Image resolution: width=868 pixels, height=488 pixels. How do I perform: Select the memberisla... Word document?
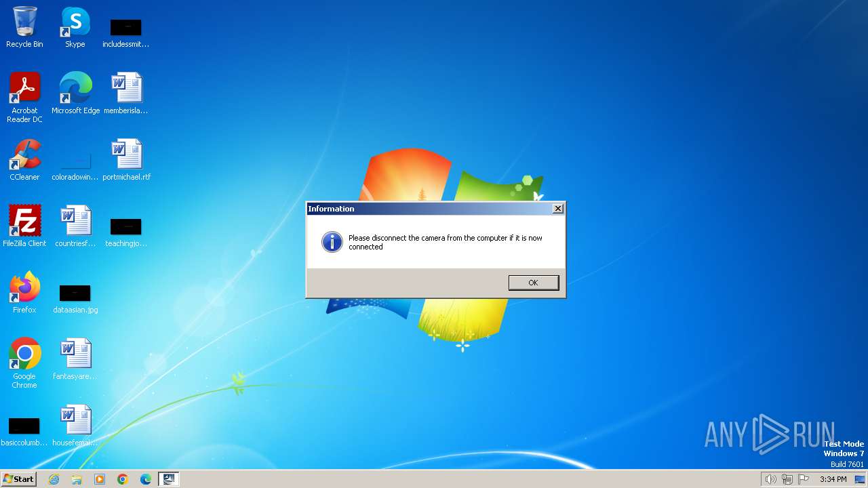pyautogui.click(x=125, y=94)
